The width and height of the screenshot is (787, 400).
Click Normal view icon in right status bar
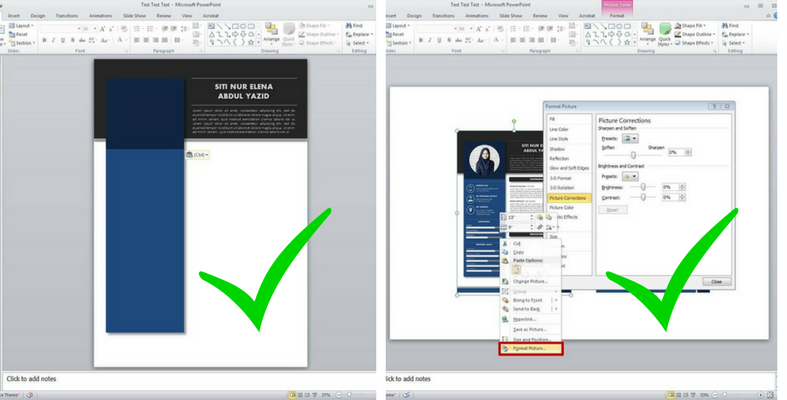(670, 395)
